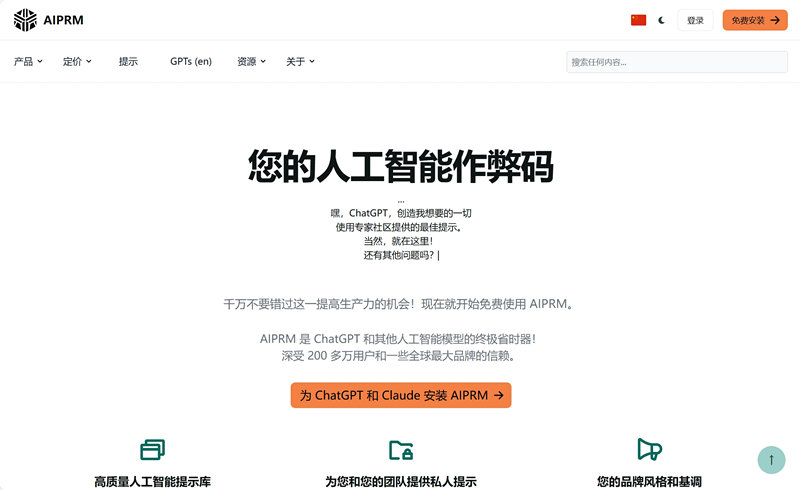Click the 您的人工智能作弊码 main headline
The width and height of the screenshot is (800, 490).
tap(401, 166)
